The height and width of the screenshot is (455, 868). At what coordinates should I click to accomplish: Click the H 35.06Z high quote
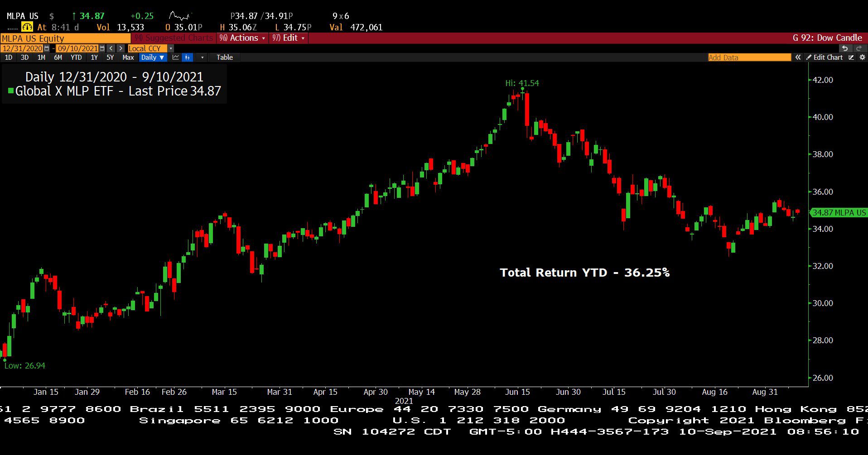click(x=238, y=27)
